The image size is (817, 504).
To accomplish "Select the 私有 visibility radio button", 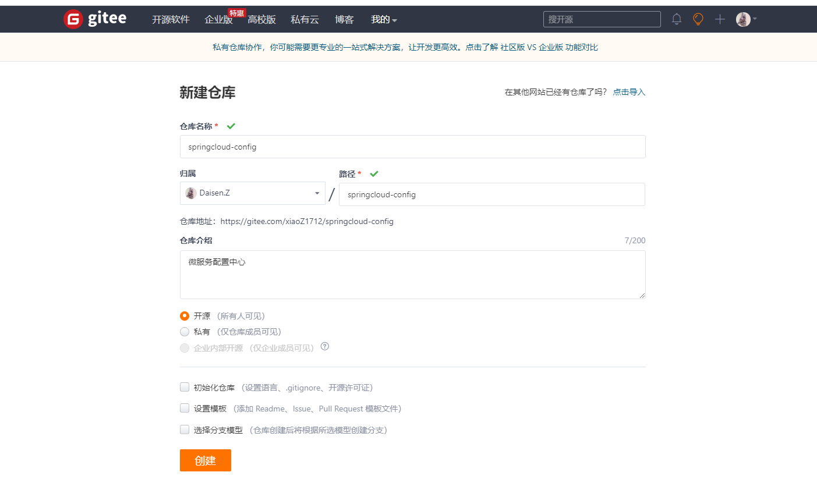I will point(185,331).
